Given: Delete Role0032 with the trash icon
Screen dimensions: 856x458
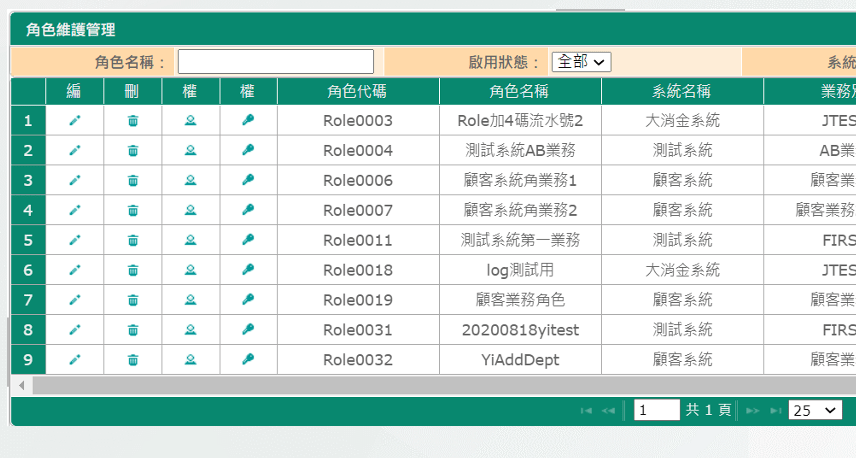Looking at the screenshot, I should tap(133, 360).
